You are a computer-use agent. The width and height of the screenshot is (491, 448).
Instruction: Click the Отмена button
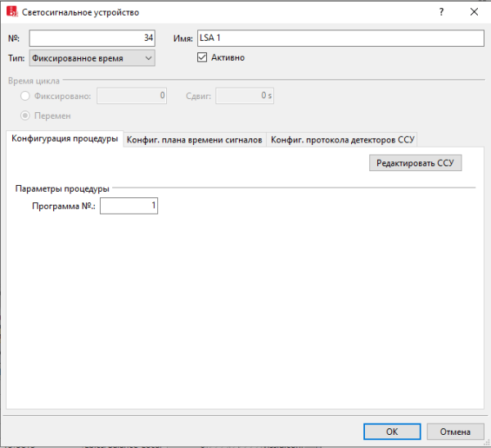pos(455,432)
